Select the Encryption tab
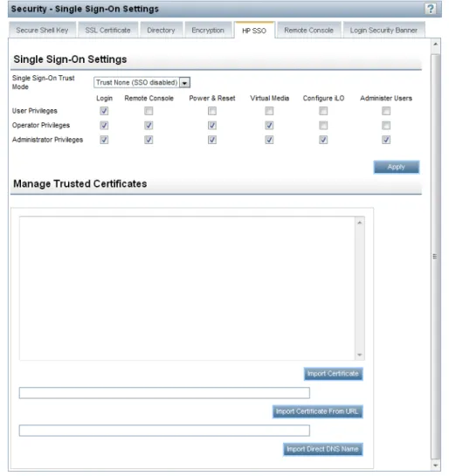Viewport: 449px width, 476px height. point(208,30)
